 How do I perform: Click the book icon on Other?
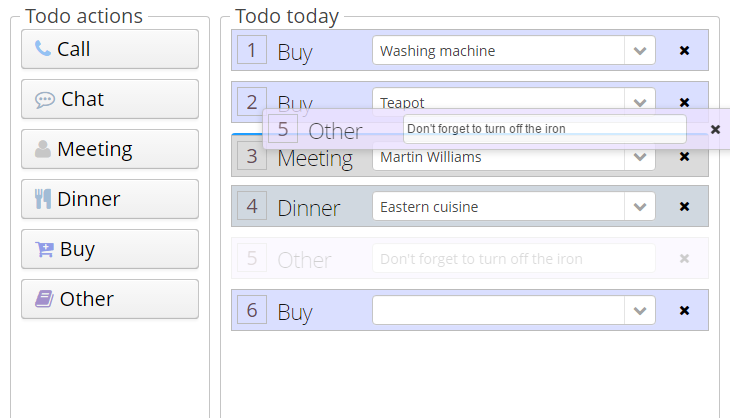point(44,299)
